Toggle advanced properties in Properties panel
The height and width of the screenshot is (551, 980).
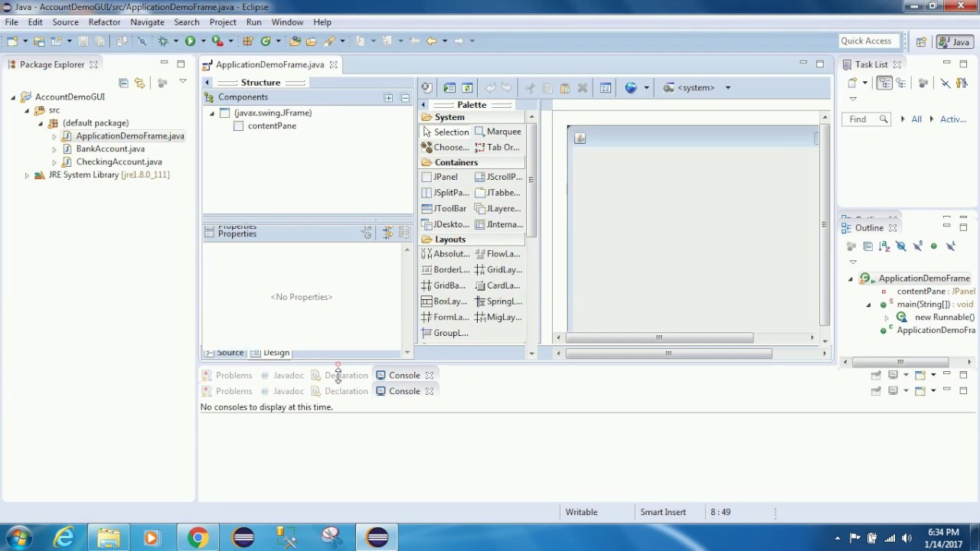click(x=387, y=233)
